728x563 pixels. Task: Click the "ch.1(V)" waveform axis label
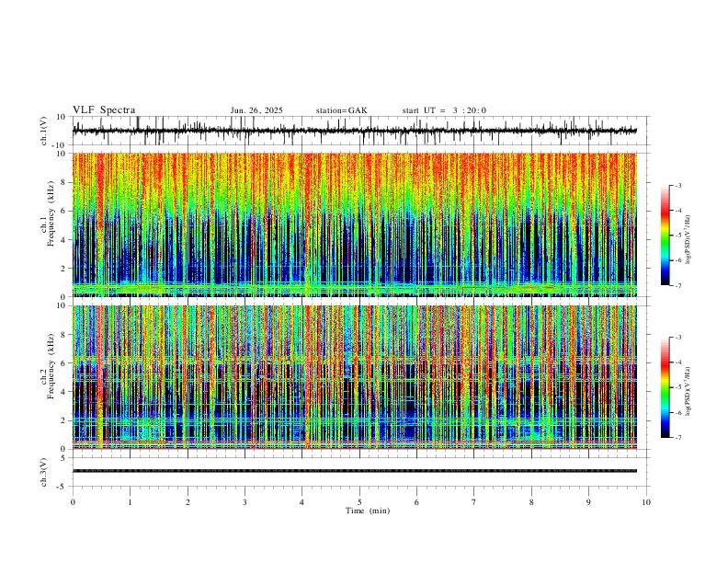[44, 131]
